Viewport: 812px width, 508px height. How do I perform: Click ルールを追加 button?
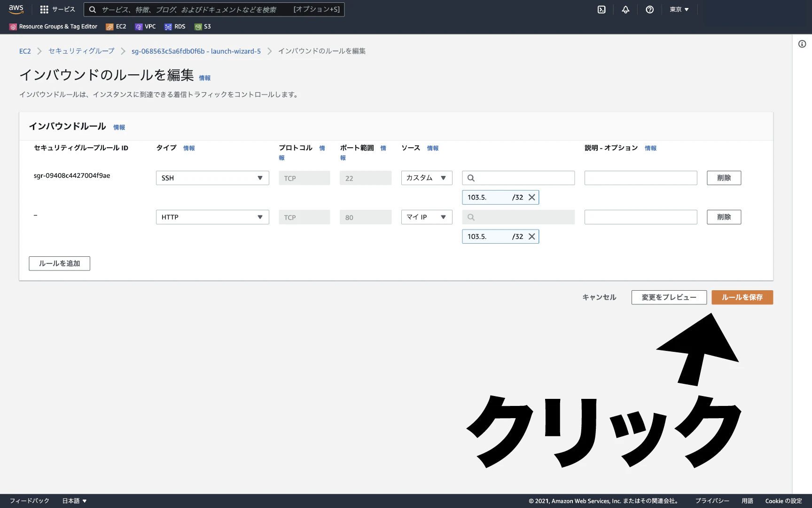click(x=59, y=263)
